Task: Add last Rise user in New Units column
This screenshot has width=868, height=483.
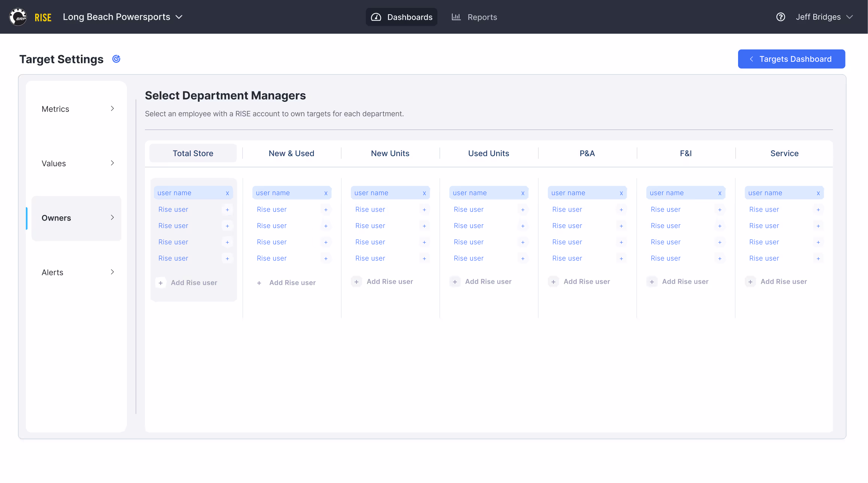Action: click(x=424, y=258)
